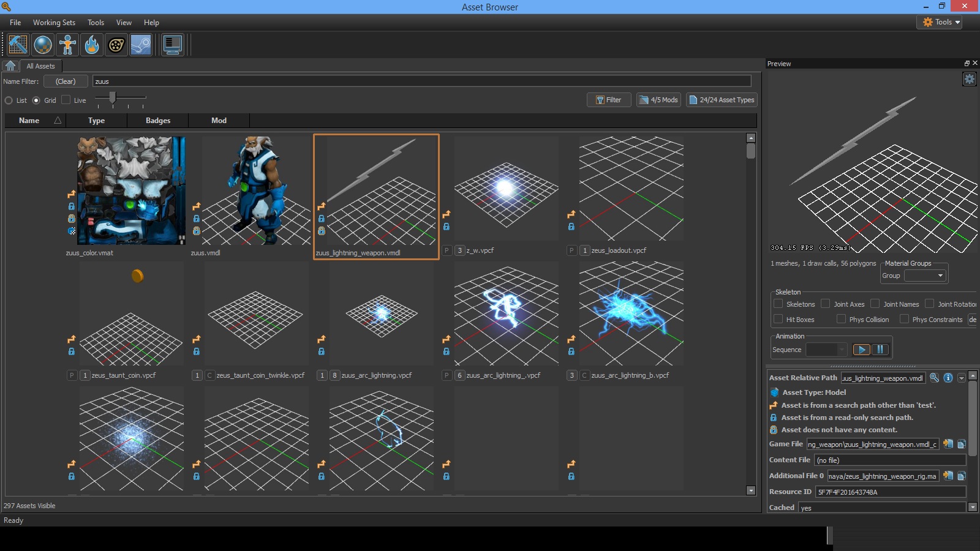
Task: Open Additional File 0 location icon
Action: [948, 476]
